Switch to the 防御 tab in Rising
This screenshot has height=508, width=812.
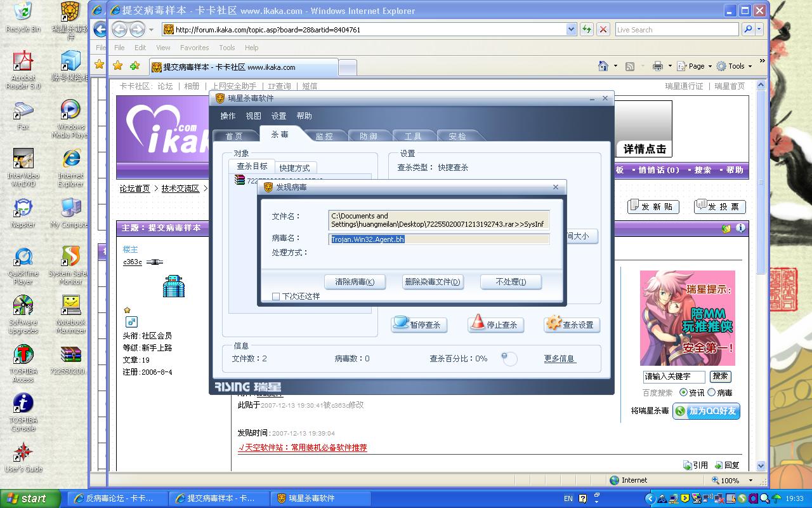tap(369, 136)
